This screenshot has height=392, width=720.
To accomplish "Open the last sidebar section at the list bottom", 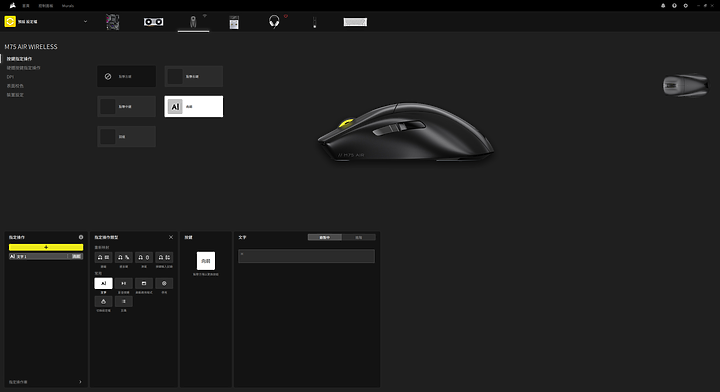I will point(15,95).
